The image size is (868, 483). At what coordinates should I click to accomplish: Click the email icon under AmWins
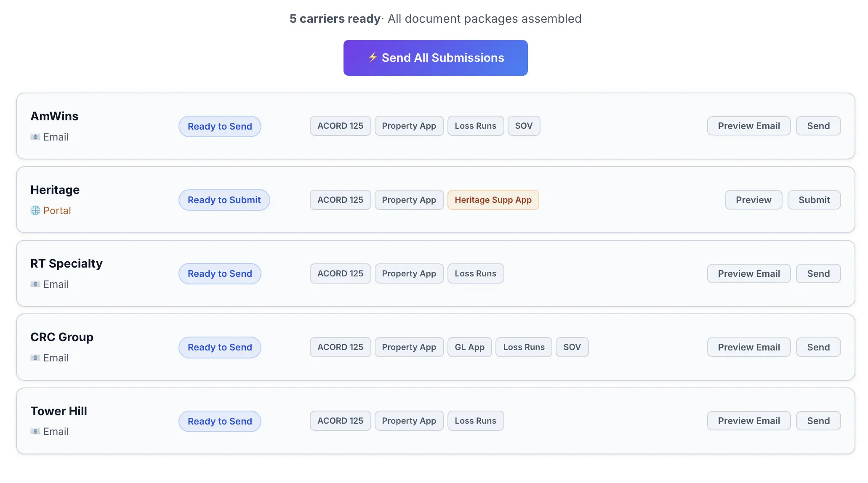35,137
